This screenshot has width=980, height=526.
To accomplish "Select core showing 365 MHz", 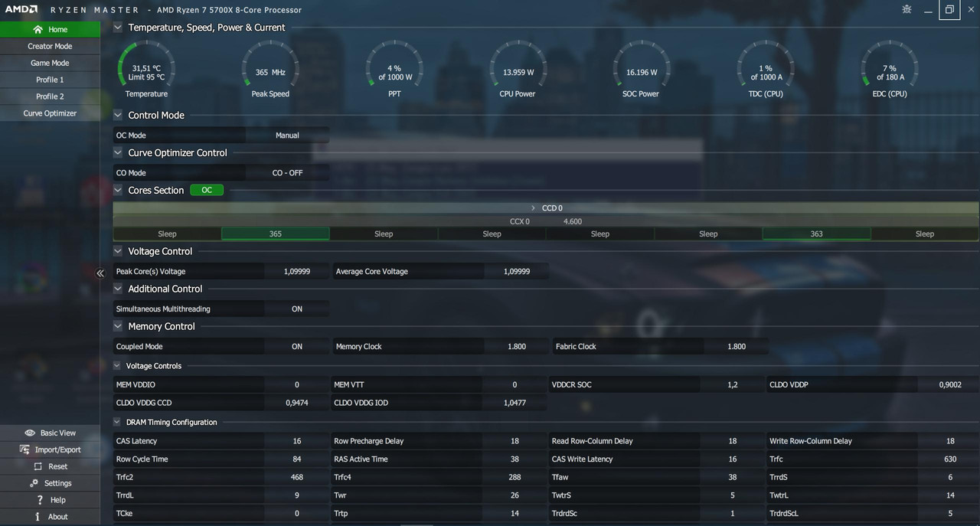I will click(276, 234).
